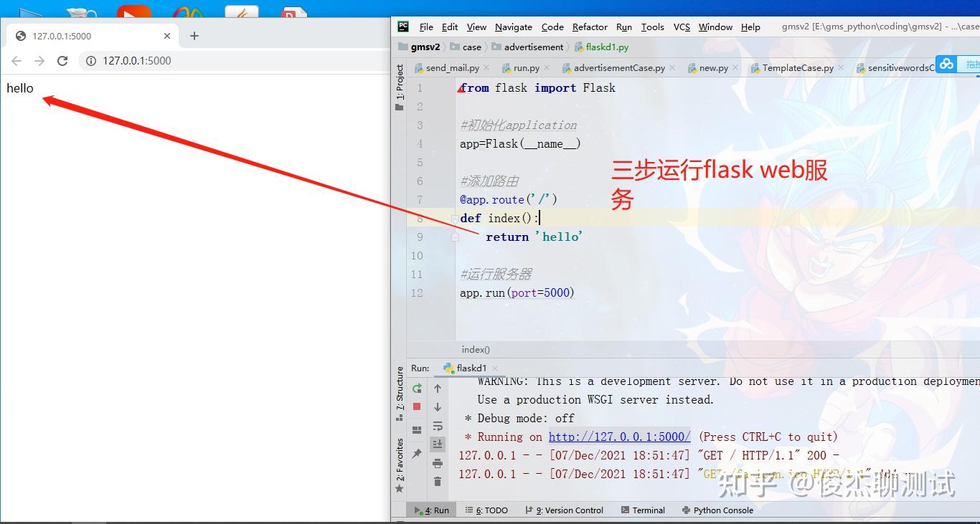Clear run console output with trash icon
Screen dimensions: 980x524
(438, 482)
